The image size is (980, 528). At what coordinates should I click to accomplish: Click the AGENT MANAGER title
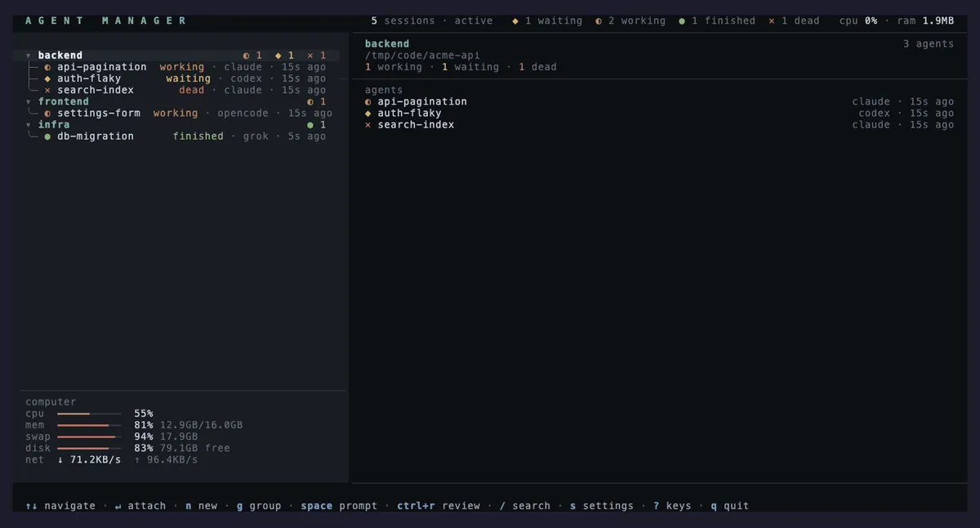point(105,20)
